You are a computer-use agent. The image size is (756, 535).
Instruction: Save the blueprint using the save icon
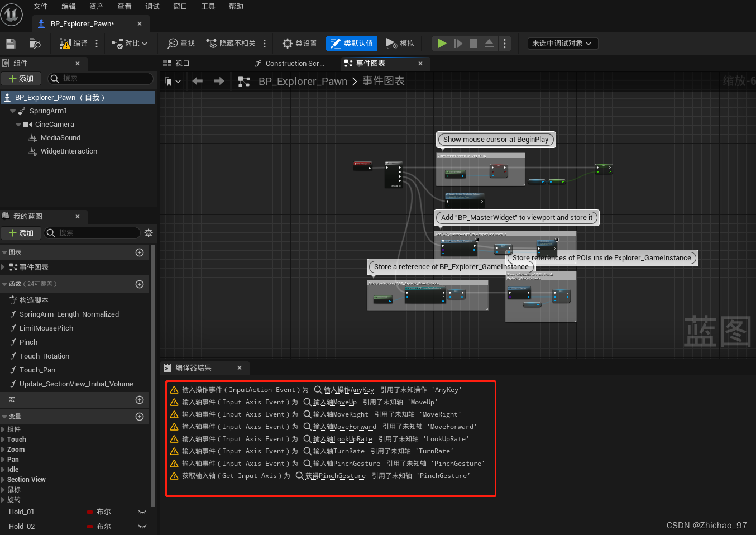[x=10, y=43]
